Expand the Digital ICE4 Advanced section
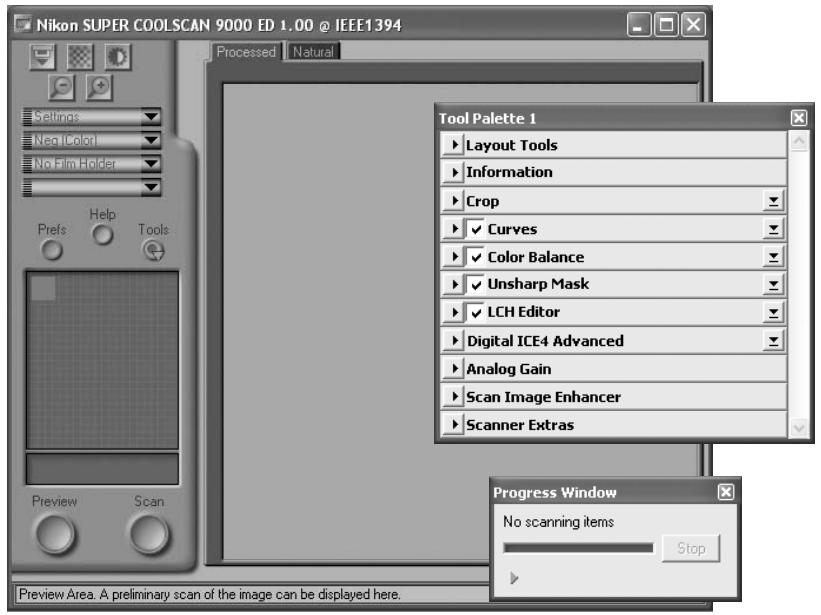Screen dimensions: 821x615 tap(454, 341)
